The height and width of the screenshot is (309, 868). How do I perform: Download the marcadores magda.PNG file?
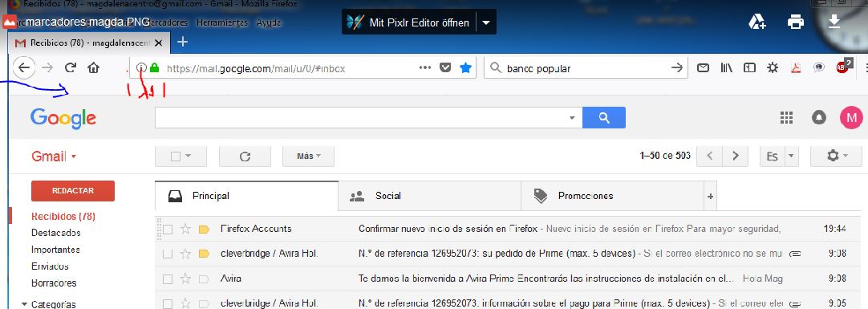834,22
